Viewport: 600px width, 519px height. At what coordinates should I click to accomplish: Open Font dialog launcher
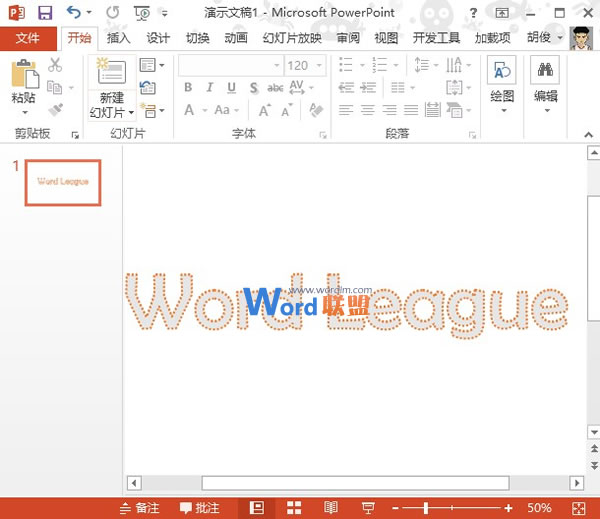323,135
